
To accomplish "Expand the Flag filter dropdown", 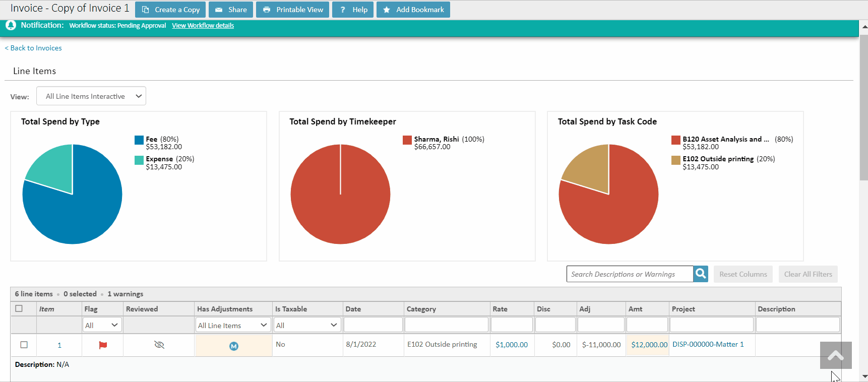I will click(x=102, y=325).
